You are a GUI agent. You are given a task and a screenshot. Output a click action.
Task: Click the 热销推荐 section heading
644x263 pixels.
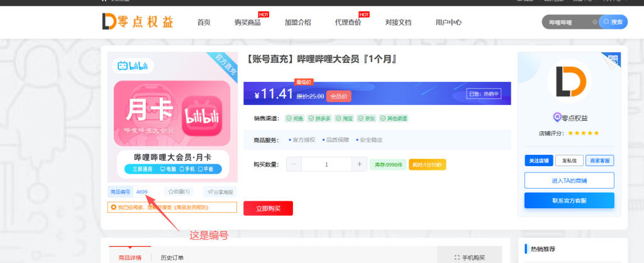[x=543, y=249]
